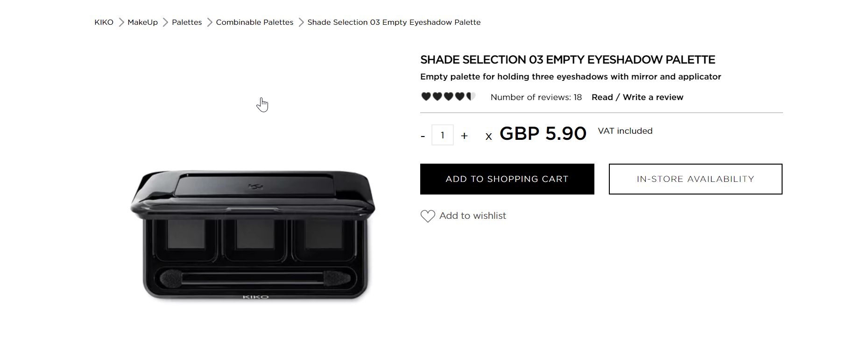The width and height of the screenshot is (868, 346).
Task: Click the third rating heart
Action: 448,97
